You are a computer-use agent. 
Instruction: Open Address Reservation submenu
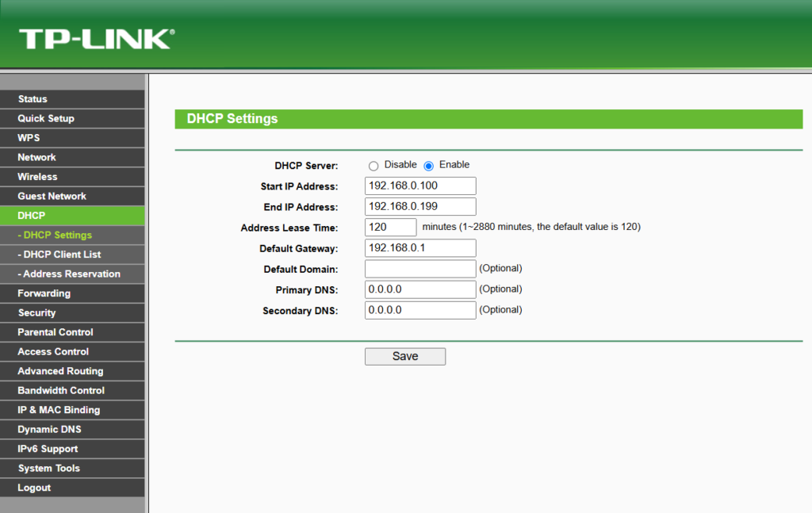point(72,274)
